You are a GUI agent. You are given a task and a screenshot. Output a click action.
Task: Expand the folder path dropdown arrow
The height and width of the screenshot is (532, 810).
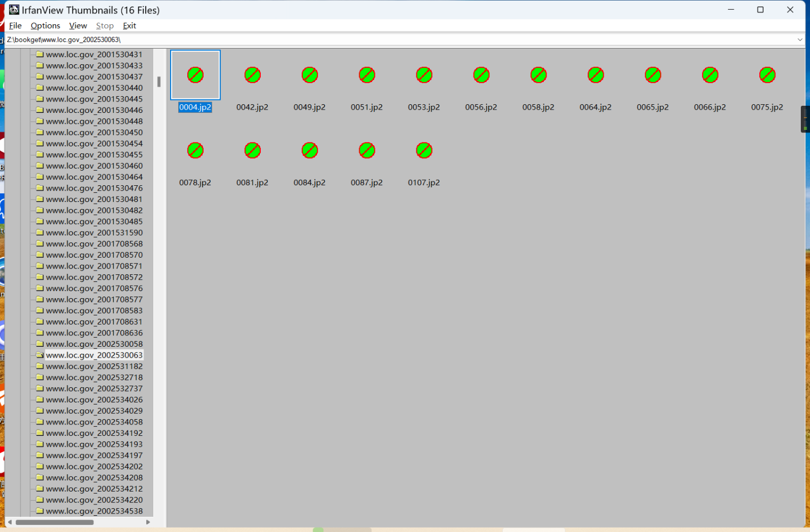click(800, 40)
